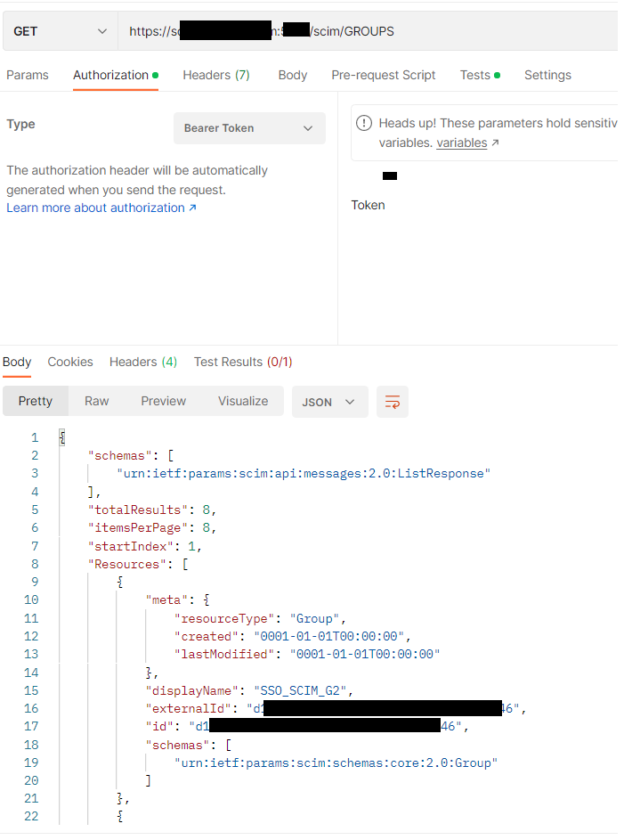Toggle the wrap lines icon
Viewport: 624px width, 840px height.
click(393, 402)
